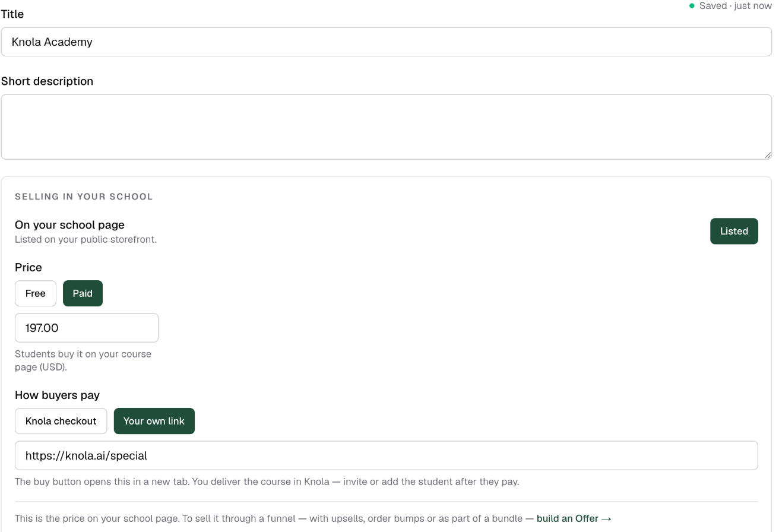Click the Students buy it on your course page hint
The image size is (782, 532).
coord(83,360)
